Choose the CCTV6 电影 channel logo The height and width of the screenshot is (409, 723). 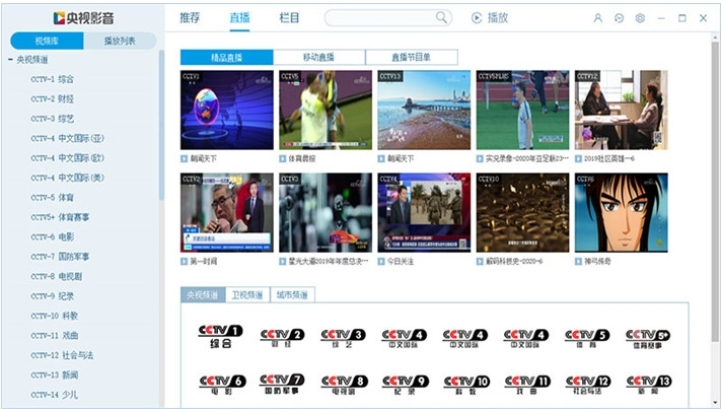[222, 385]
